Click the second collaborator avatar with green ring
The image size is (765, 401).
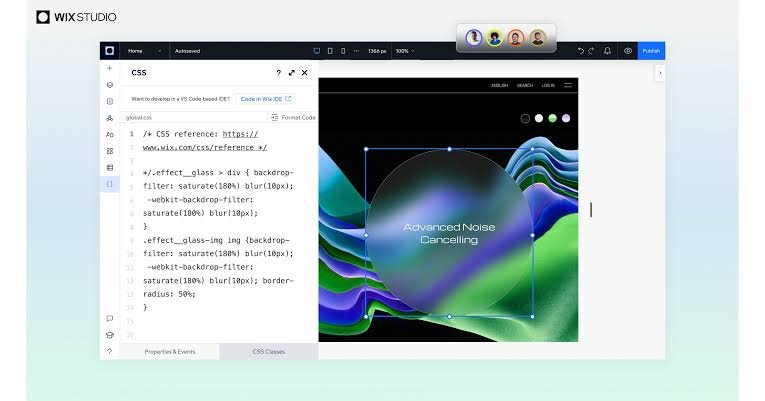(495, 38)
